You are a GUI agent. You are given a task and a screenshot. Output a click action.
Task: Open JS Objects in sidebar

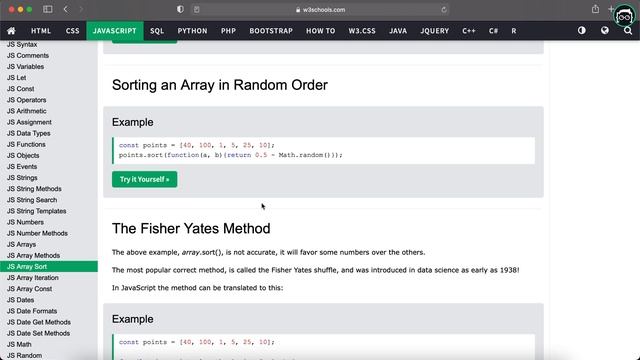pos(23,156)
